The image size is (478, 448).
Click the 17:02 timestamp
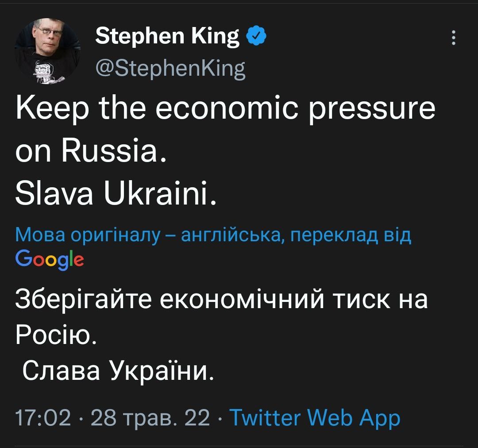43,417
